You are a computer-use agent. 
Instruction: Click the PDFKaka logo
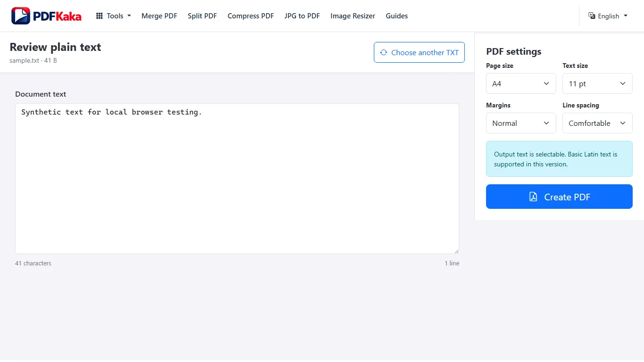pyautogui.click(x=46, y=16)
